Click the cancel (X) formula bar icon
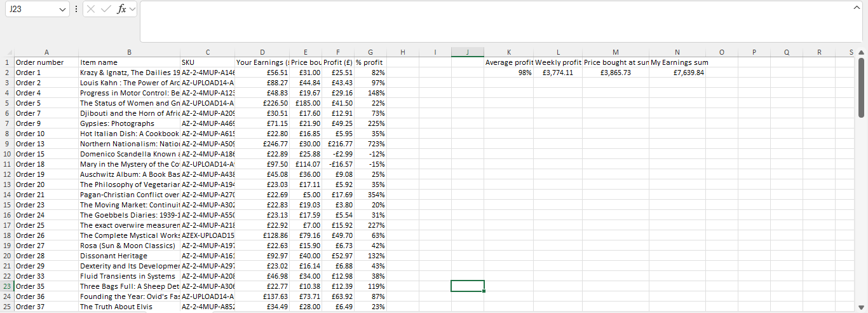The width and height of the screenshot is (868, 313). click(92, 10)
